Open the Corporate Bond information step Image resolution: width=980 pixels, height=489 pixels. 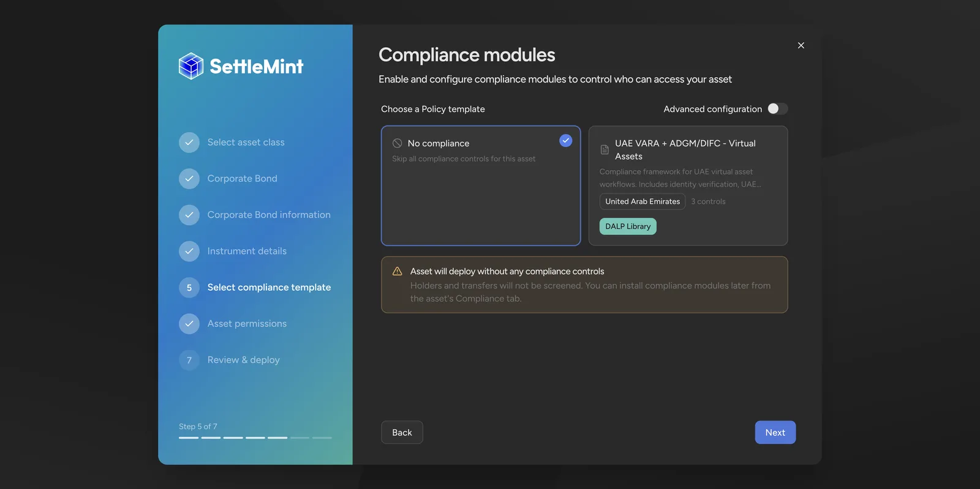point(269,215)
